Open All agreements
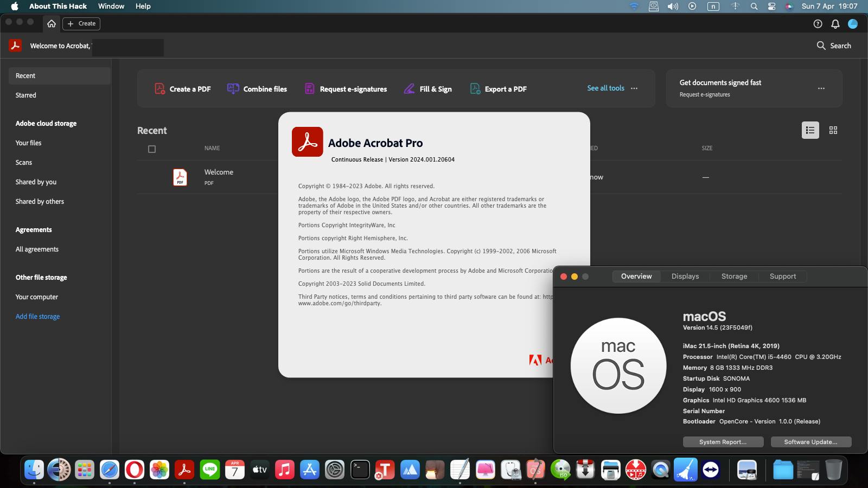This screenshot has width=868, height=488. point(37,249)
